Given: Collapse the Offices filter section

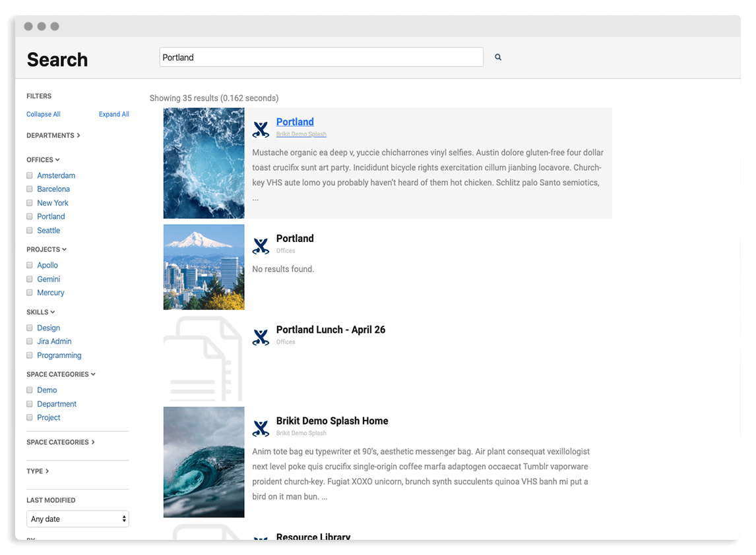Looking at the screenshot, I should pos(43,160).
